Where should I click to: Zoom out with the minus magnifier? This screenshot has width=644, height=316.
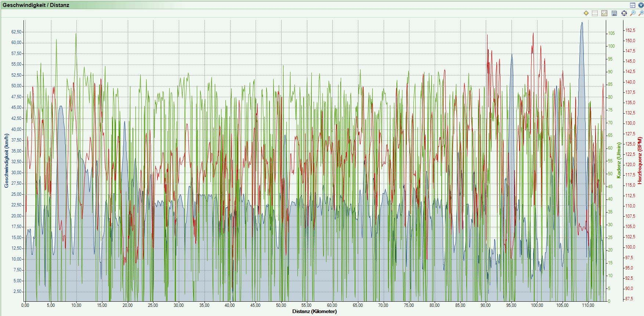[x=633, y=13]
